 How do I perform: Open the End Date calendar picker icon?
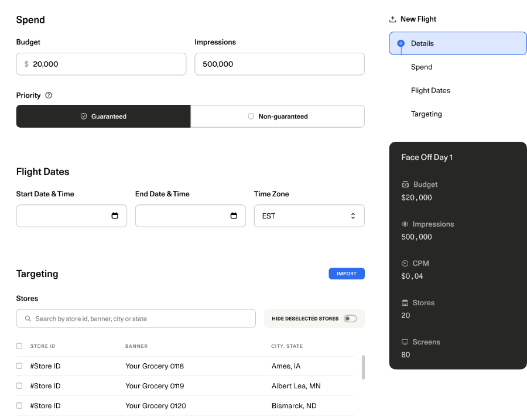[234, 216]
